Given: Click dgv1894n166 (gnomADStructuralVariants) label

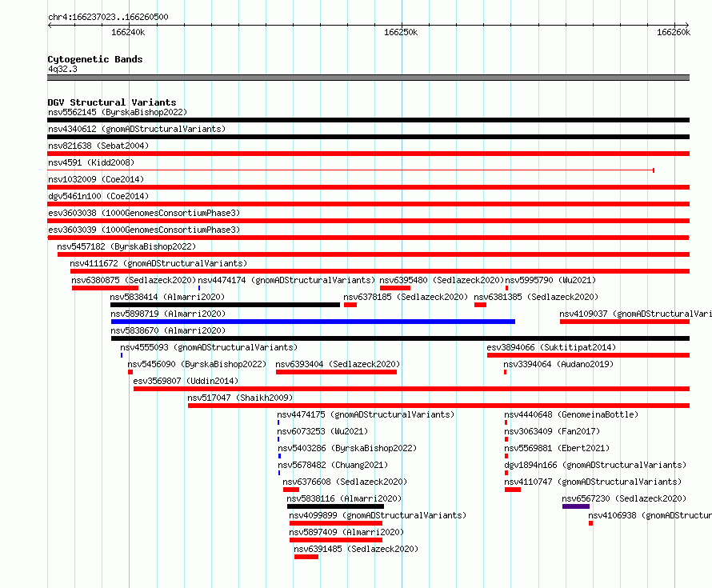Looking at the screenshot, I should coord(596,465).
